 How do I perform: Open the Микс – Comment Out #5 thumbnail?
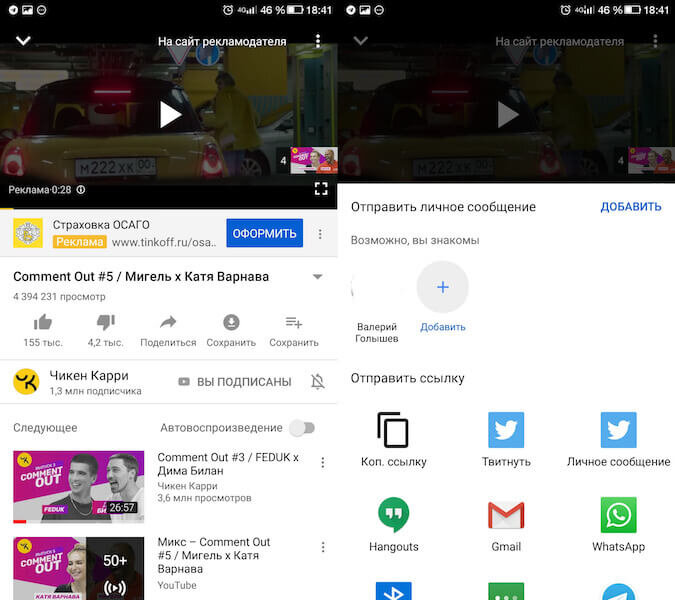[x=78, y=568]
